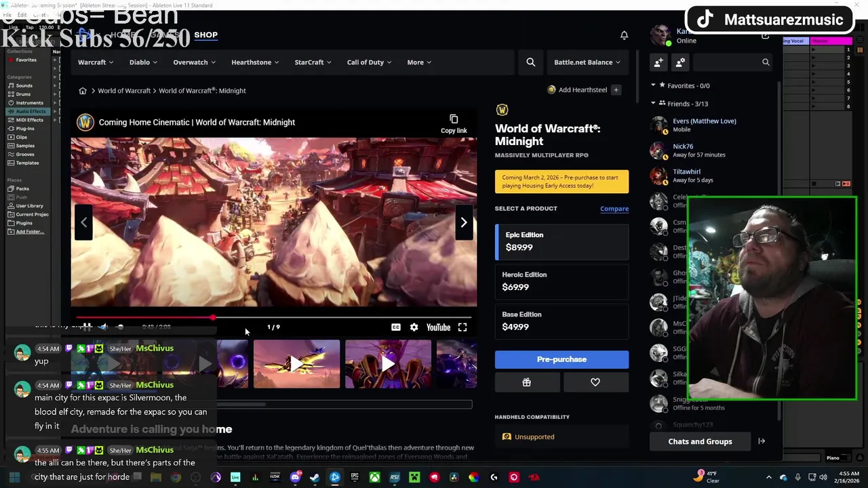Collapse the Friends - 3/13 group
Image resolution: width=868 pixels, height=488 pixels.
(x=653, y=104)
